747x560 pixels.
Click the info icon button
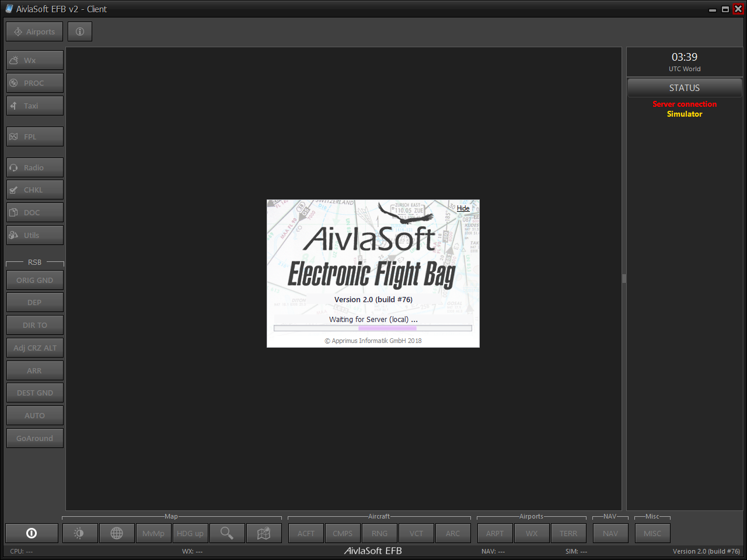pos(80,32)
